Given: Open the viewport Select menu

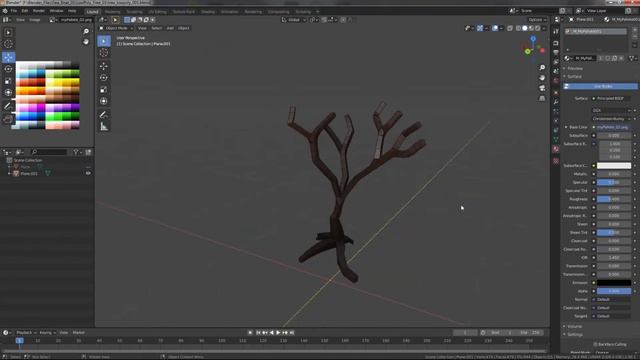Looking at the screenshot, I should 157,28.
